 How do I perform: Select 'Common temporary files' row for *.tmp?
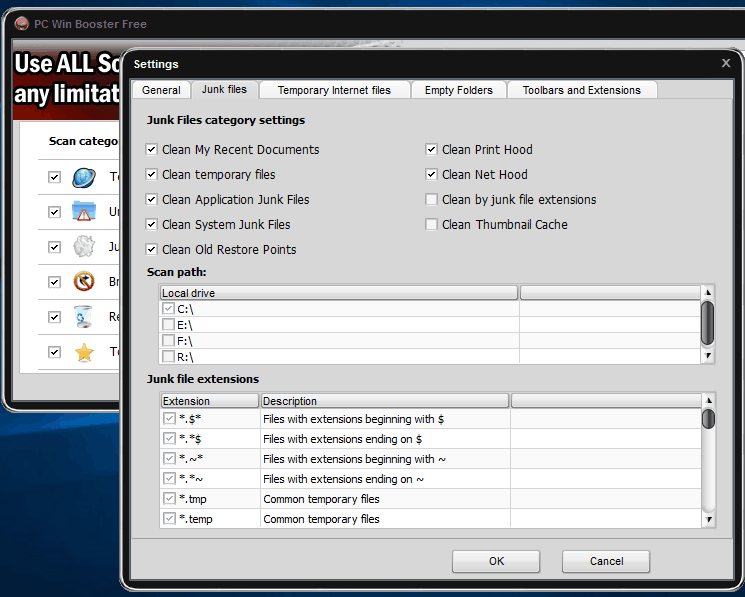pos(430,499)
